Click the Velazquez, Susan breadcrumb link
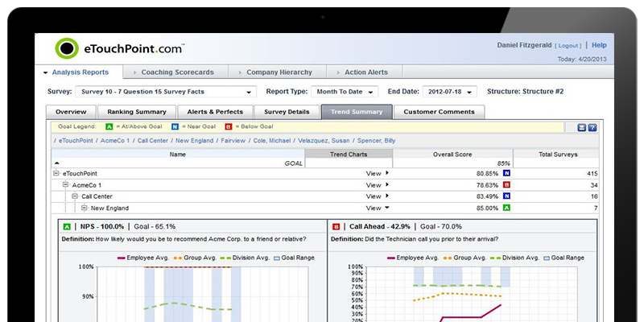The width and height of the screenshot is (644, 322). point(324,140)
